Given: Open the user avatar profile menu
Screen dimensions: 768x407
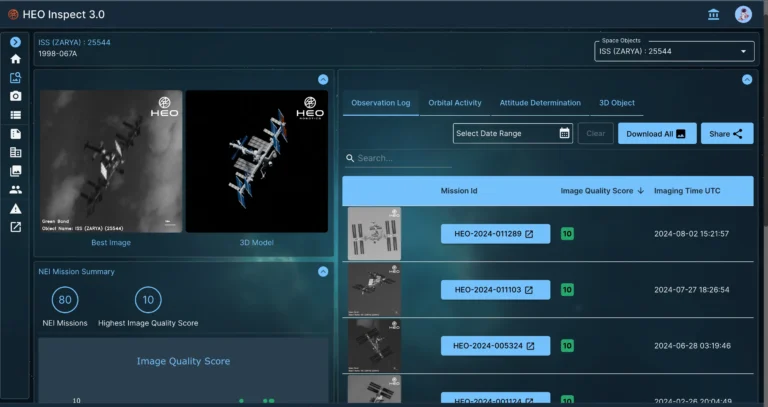Looking at the screenshot, I should [x=743, y=14].
